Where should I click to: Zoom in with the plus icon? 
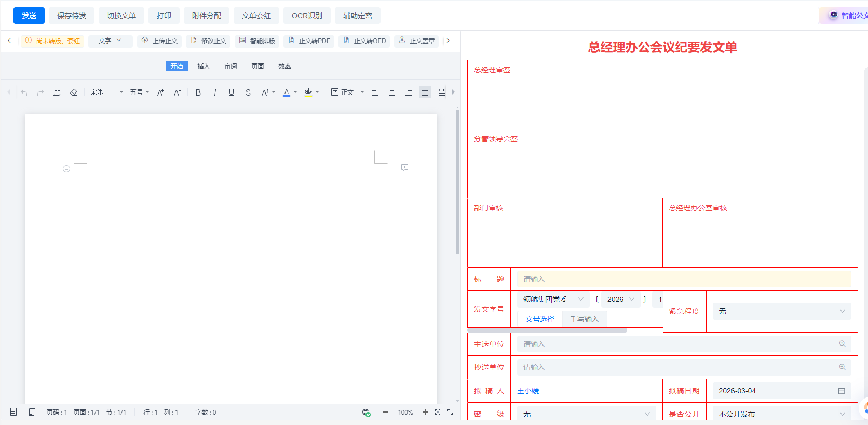pyautogui.click(x=425, y=412)
